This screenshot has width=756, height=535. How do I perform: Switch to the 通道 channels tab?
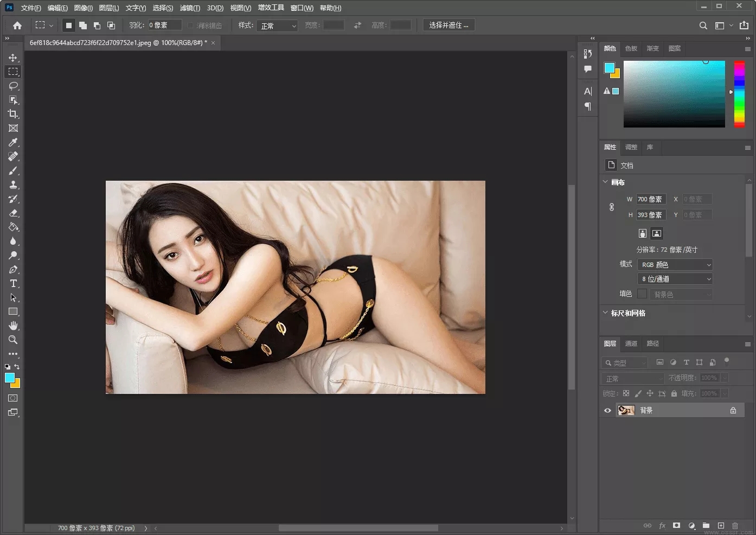(x=631, y=343)
